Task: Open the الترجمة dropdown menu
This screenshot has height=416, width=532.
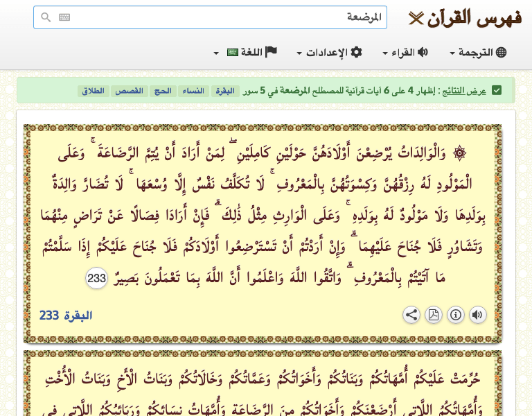Action: coord(479,52)
